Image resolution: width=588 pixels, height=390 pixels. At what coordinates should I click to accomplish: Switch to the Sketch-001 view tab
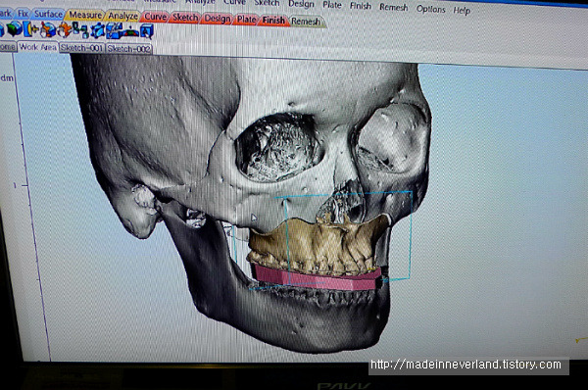click(81, 48)
